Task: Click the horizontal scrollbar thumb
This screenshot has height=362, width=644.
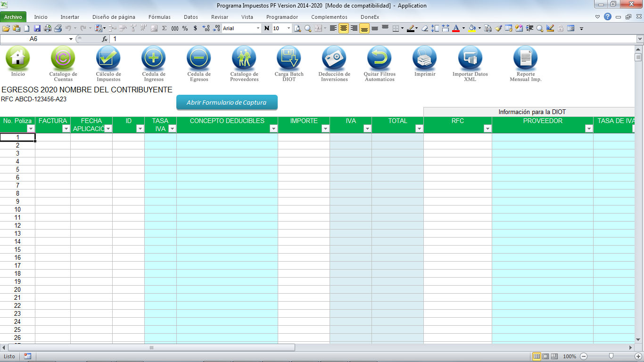Action: tap(151, 348)
